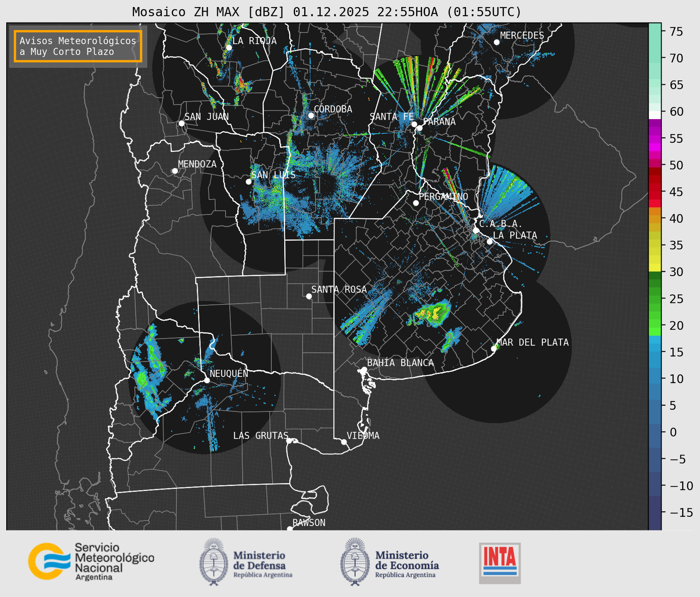
Task: Select the Mar del Plata city marker
Action: click(x=494, y=349)
